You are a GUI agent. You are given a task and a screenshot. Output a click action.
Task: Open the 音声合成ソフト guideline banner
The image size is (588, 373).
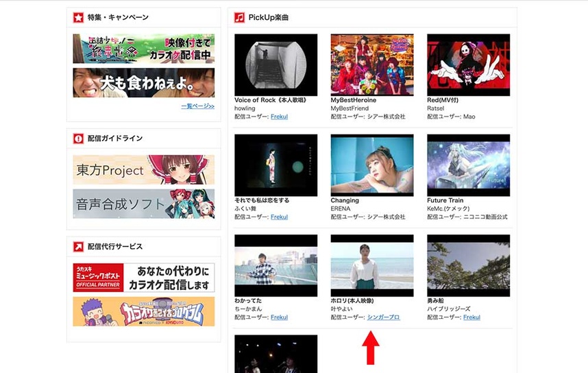[x=143, y=204]
